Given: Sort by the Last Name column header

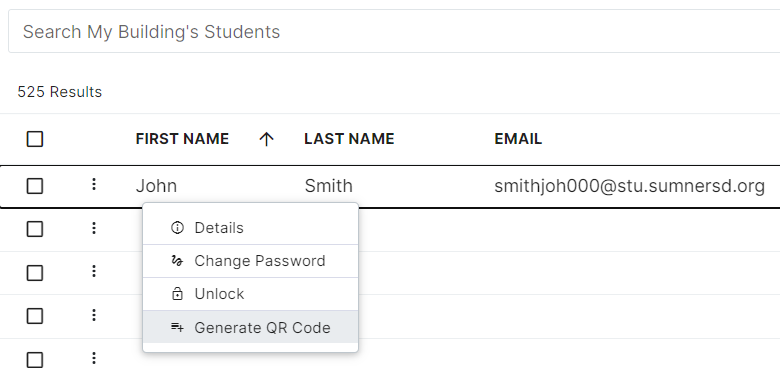Looking at the screenshot, I should pyautogui.click(x=349, y=139).
